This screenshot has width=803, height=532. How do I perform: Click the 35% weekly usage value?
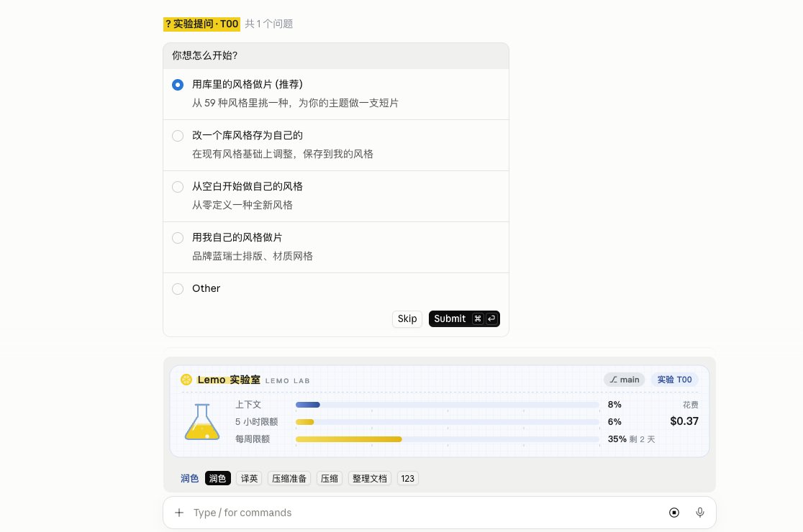point(617,439)
